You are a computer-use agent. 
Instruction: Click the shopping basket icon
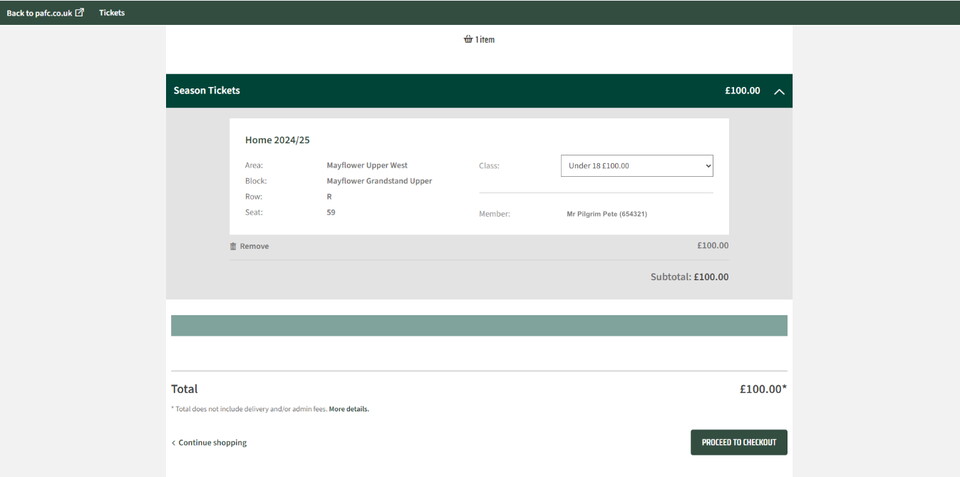coord(468,40)
